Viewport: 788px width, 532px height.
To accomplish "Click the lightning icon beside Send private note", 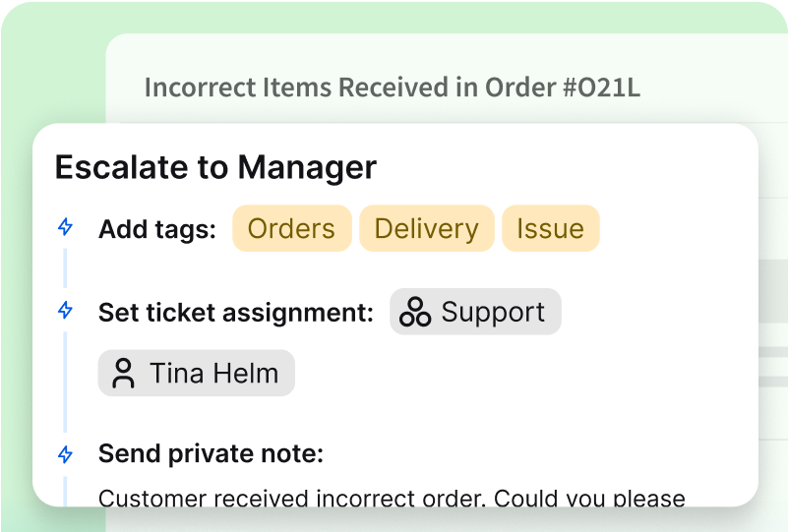I will tap(65, 454).
